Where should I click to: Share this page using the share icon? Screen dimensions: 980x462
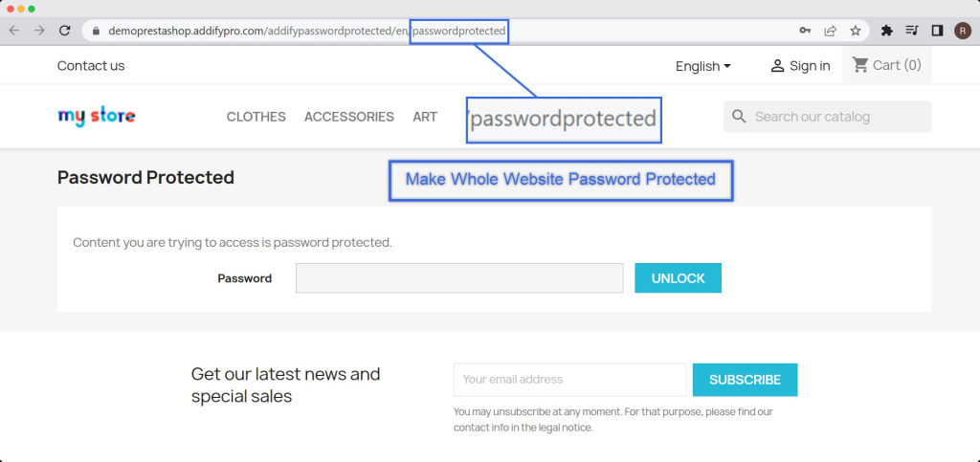tap(831, 31)
